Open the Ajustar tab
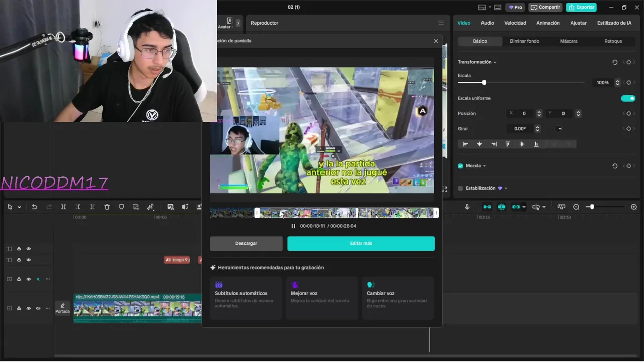644x362 pixels. pyautogui.click(x=578, y=23)
